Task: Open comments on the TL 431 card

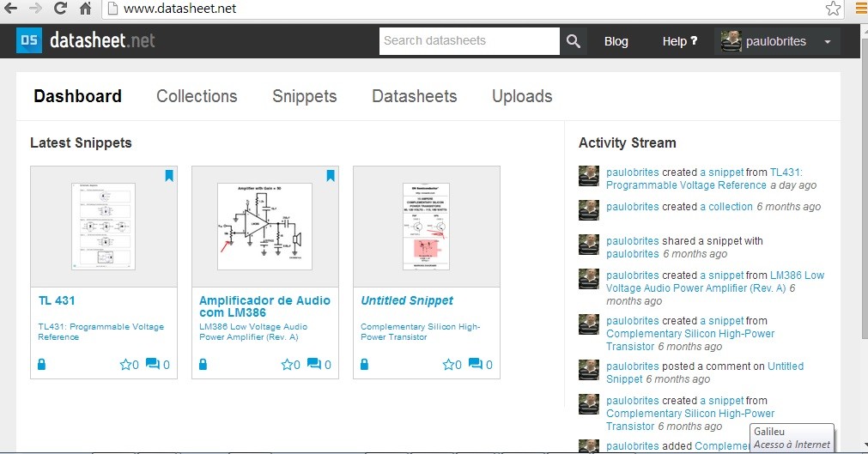Action: pyautogui.click(x=158, y=364)
